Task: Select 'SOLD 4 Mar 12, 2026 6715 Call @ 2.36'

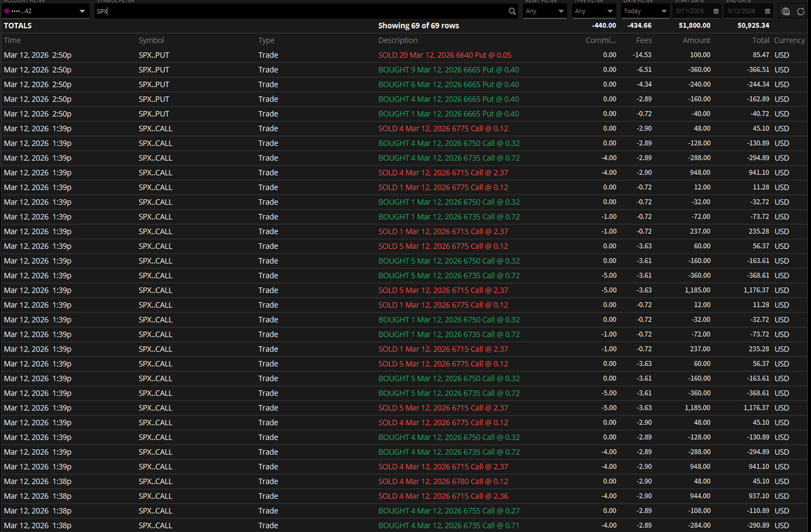Action: [x=443, y=496]
